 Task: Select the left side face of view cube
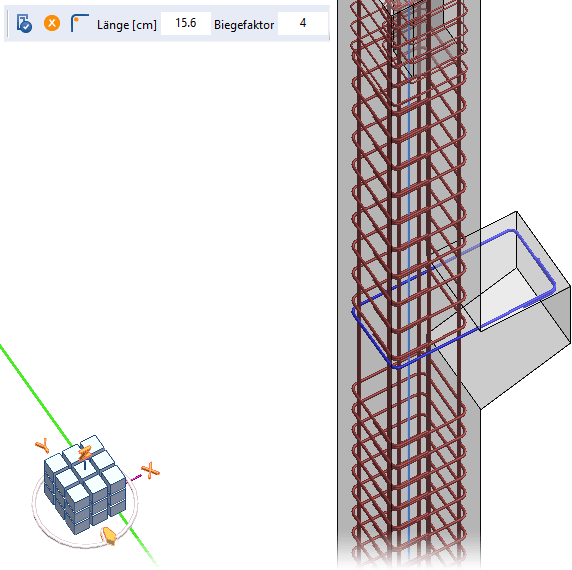pos(58,493)
